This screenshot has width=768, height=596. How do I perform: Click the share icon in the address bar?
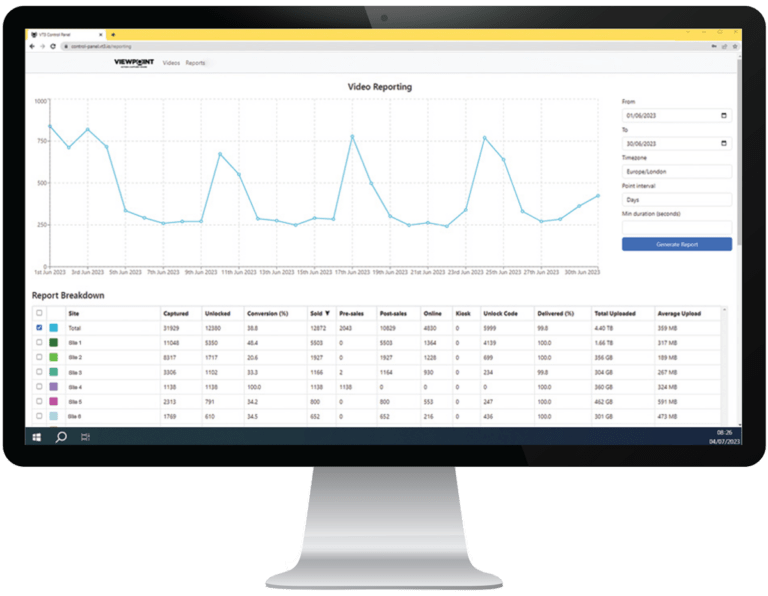(724, 47)
